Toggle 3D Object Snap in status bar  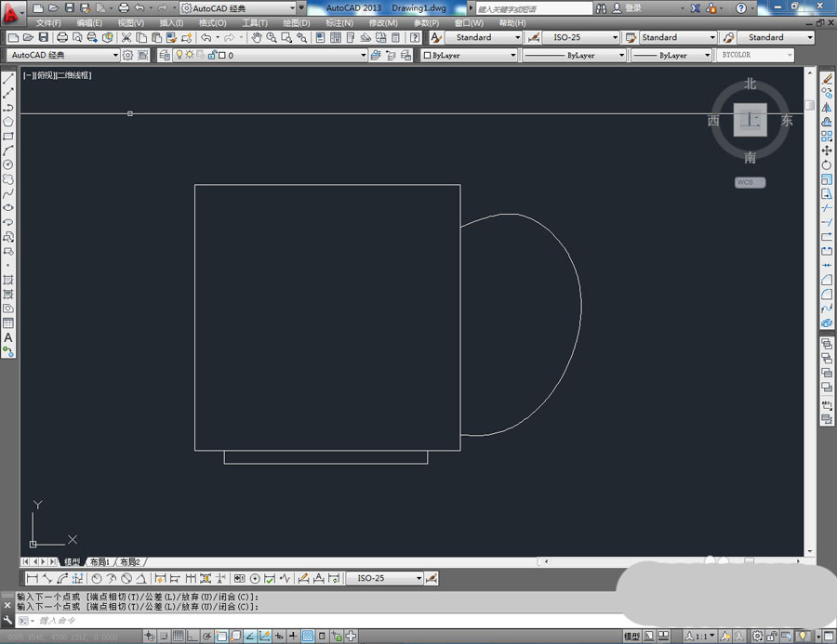coord(236,636)
